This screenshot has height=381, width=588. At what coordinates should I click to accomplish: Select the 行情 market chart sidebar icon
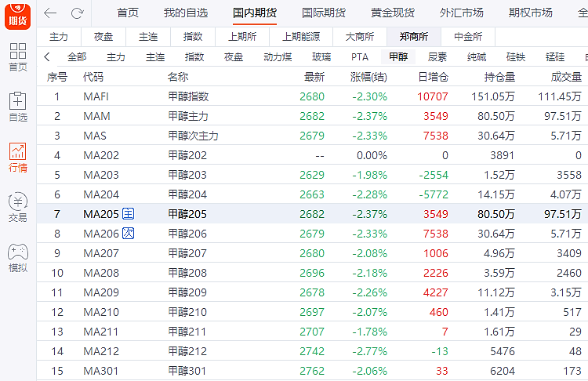pyautogui.click(x=17, y=158)
